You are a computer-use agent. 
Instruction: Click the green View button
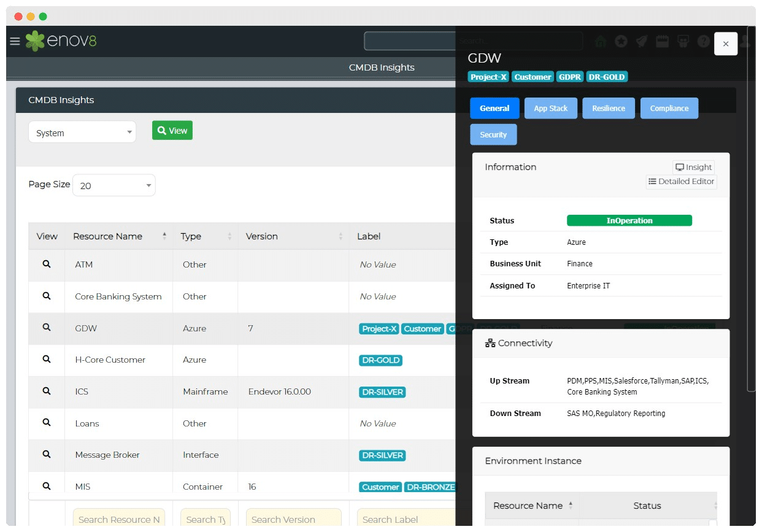click(x=172, y=130)
